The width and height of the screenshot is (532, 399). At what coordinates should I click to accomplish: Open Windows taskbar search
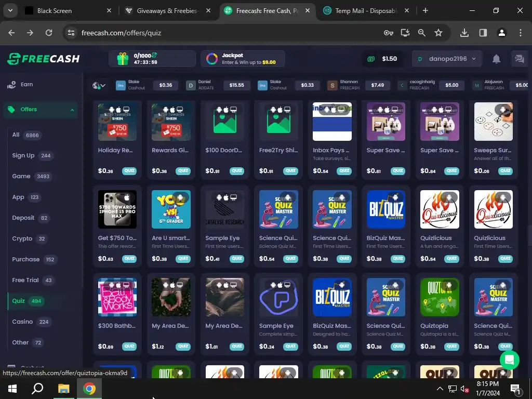(x=37, y=389)
